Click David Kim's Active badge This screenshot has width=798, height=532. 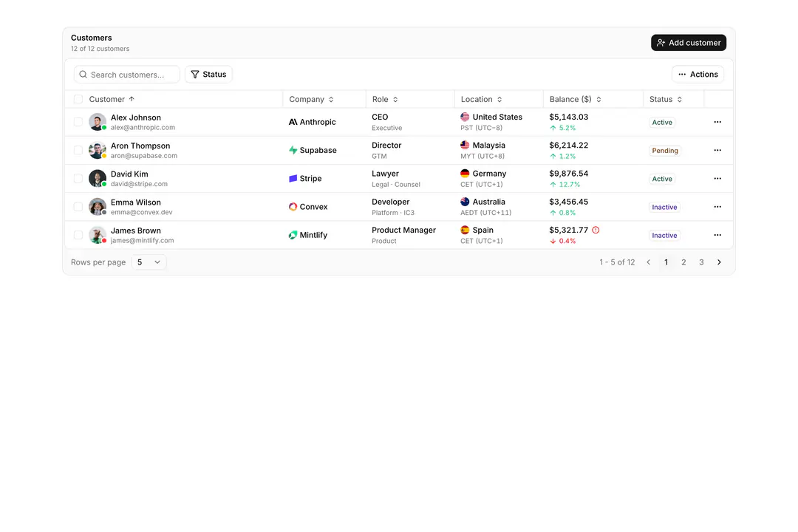(x=662, y=179)
